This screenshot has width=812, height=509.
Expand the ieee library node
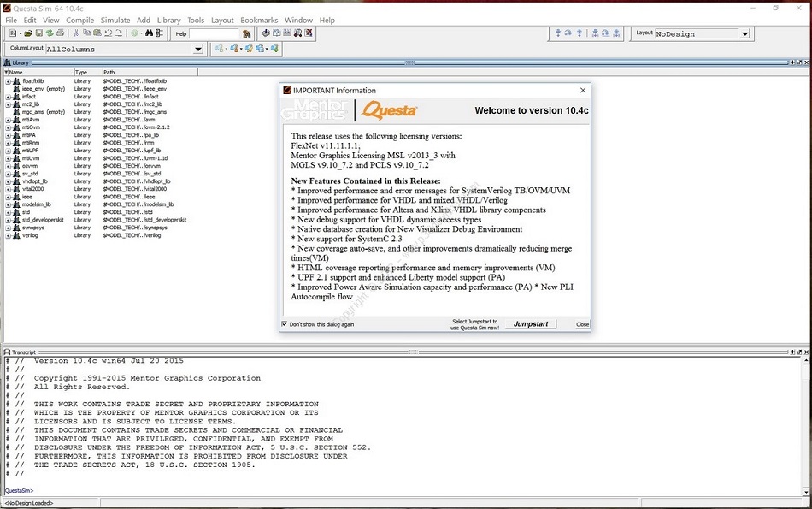pyautogui.click(x=9, y=197)
